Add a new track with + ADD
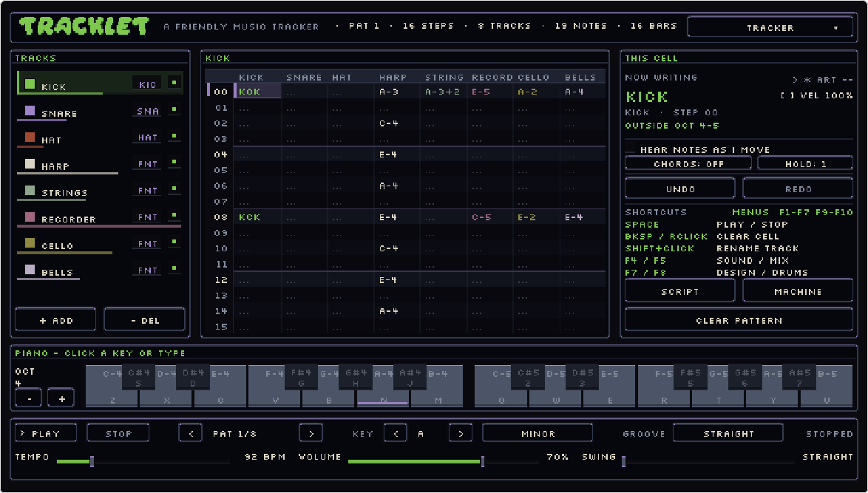This screenshot has height=493, width=868. point(55,320)
